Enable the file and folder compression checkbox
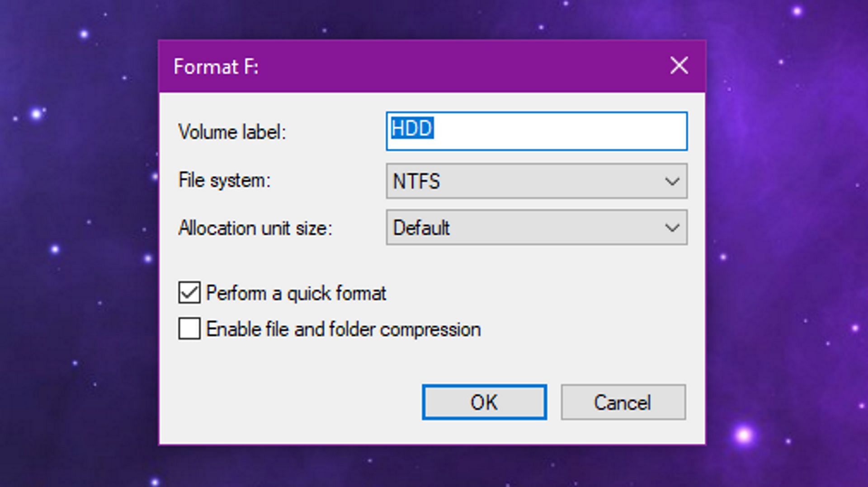The image size is (868, 487). 189,328
